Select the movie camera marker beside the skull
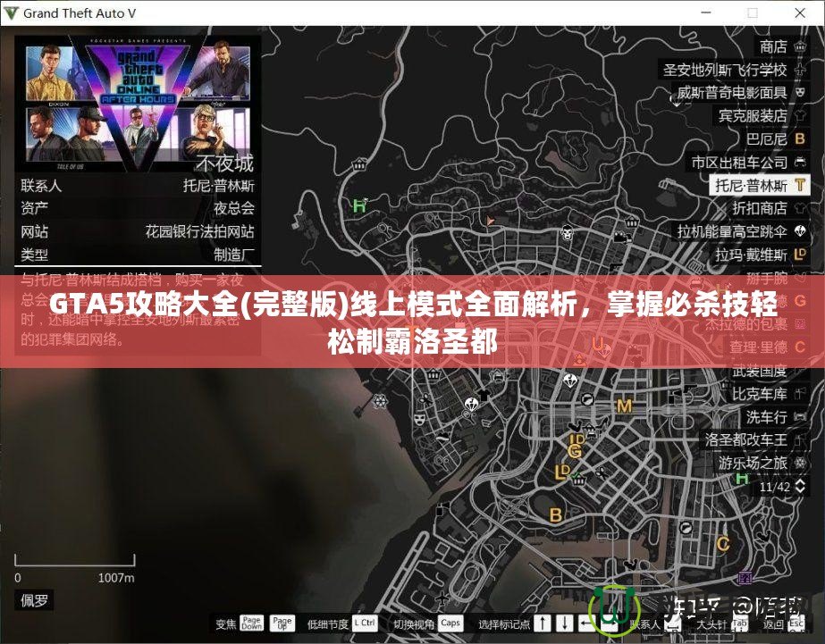This screenshot has width=825, height=644. click(x=622, y=238)
